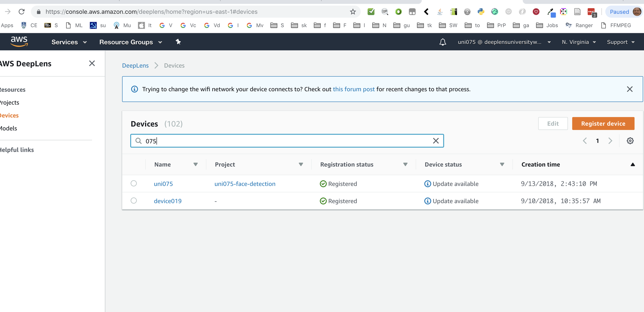The height and width of the screenshot is (312, 644).
Task: Clear the device search field
Action: [x=436, y=141]
